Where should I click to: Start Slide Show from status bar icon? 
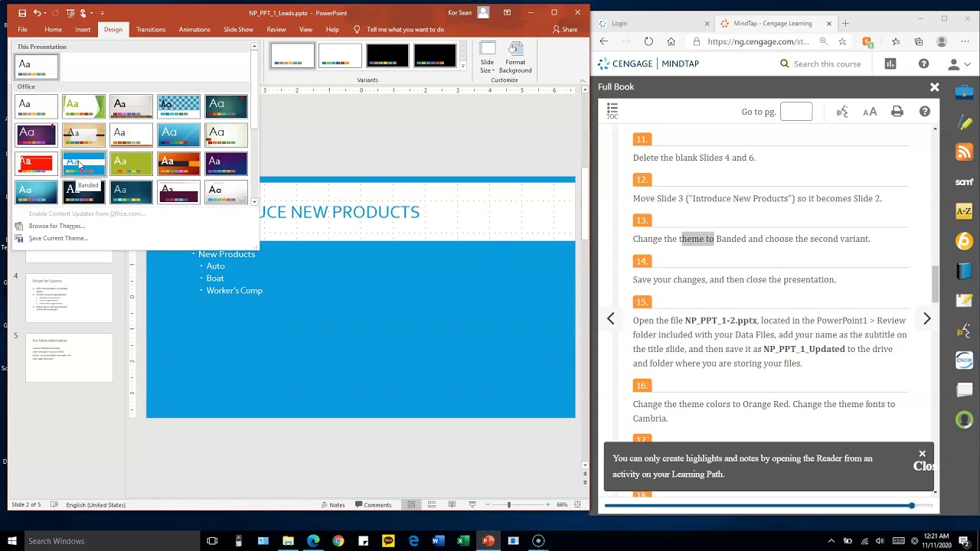coord(472,504)
